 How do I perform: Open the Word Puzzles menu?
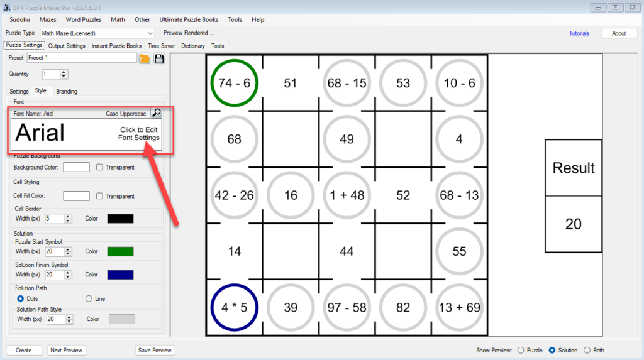[84, 19]
